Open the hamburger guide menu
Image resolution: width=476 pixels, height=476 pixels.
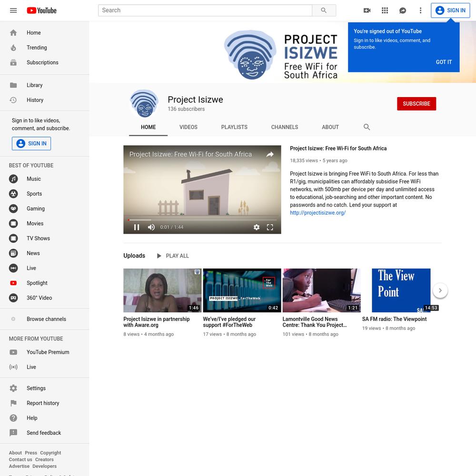pyautogui.click(x=13, y=10)
